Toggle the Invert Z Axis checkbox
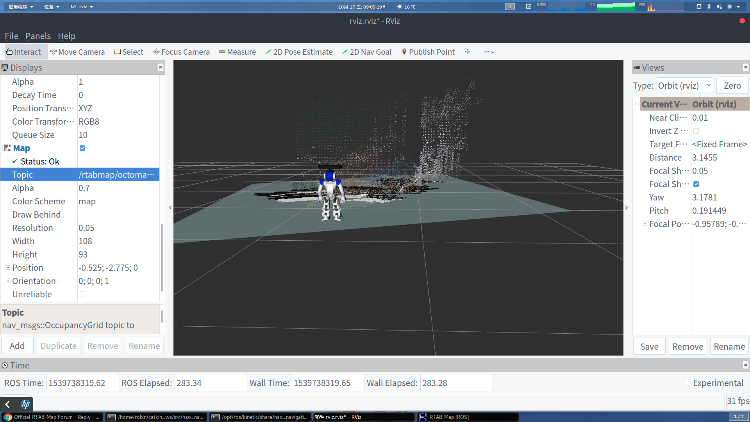The height and width of the screenshot is (422, 750). click(x=696, y=131)
